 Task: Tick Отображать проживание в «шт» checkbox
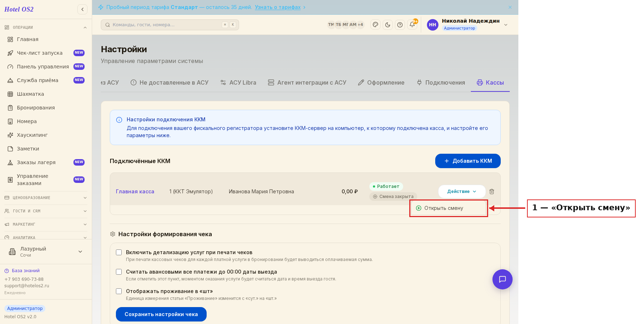pos(119,291)
